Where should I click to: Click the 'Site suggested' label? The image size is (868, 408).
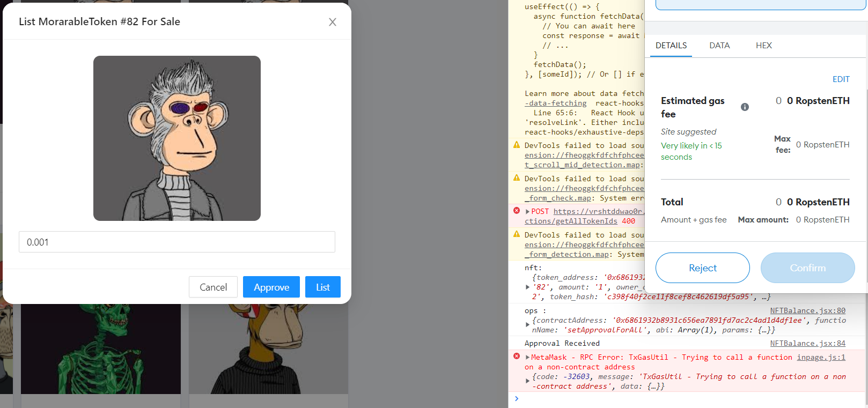pos(688,131)
